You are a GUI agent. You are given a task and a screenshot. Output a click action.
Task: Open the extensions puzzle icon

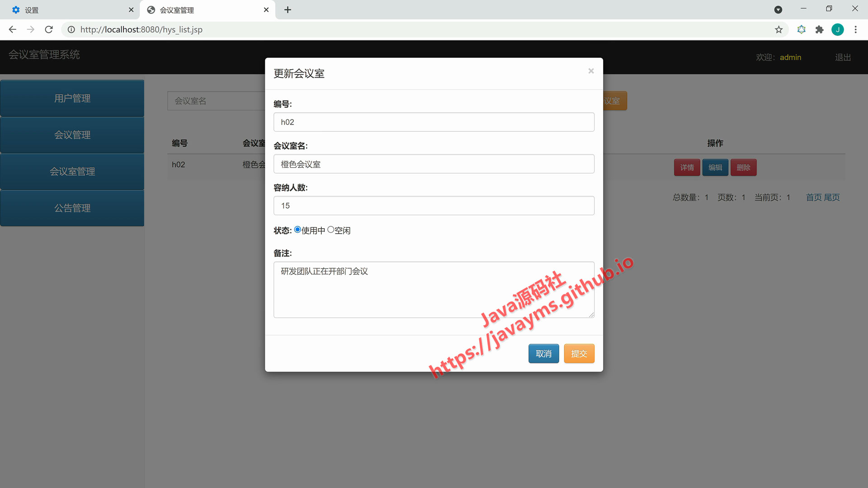tap(819, 29)
